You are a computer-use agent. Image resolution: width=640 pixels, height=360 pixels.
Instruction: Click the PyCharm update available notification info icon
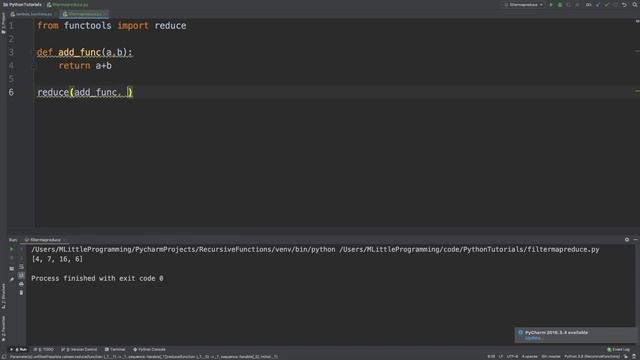(520, 333)
